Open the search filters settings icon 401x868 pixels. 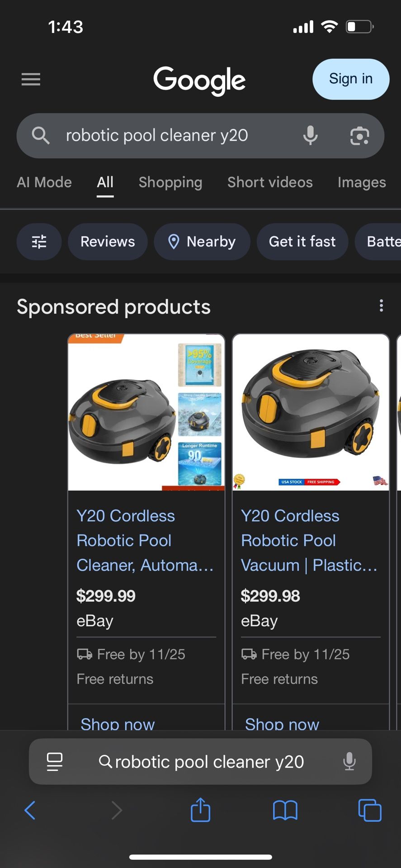39,242
